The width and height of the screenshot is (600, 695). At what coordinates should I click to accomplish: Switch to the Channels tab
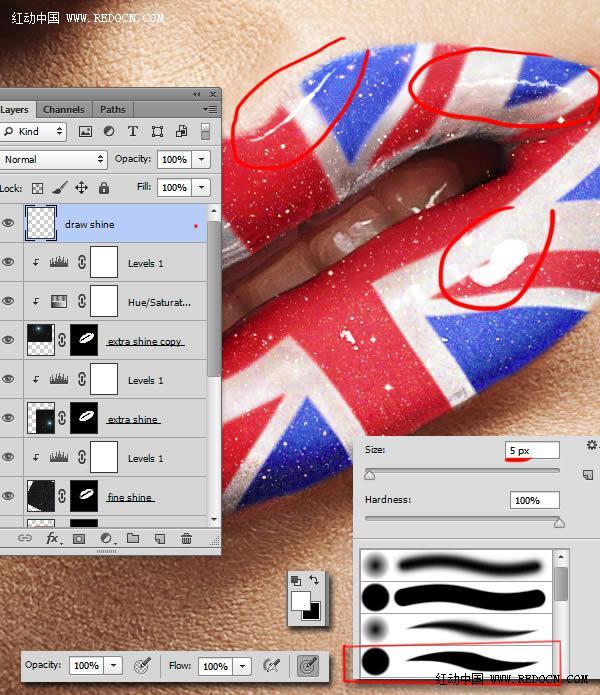(64, 109)
